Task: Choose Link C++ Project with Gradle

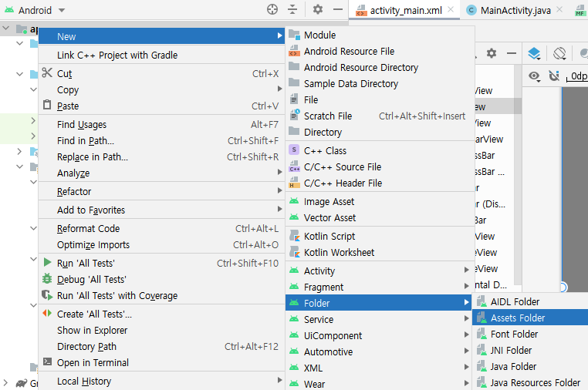Action: (161, 55)
